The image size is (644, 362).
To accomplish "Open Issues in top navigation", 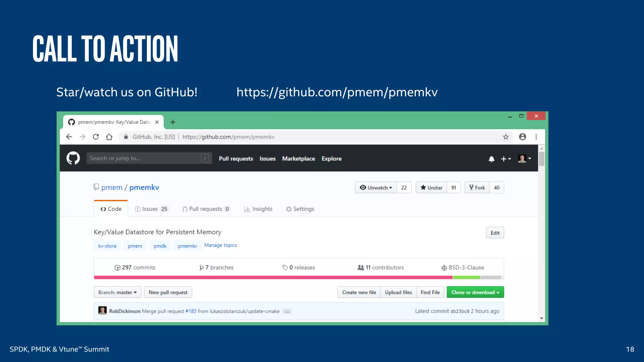I will click(x=268, y=159).
